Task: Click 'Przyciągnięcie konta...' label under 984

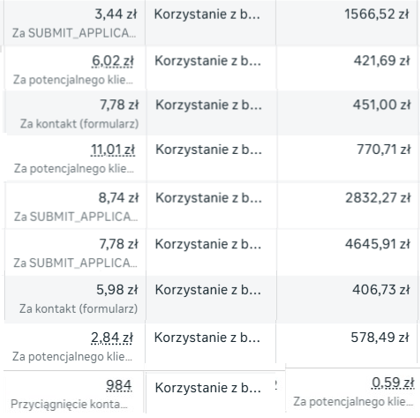Action: point(69,404)
